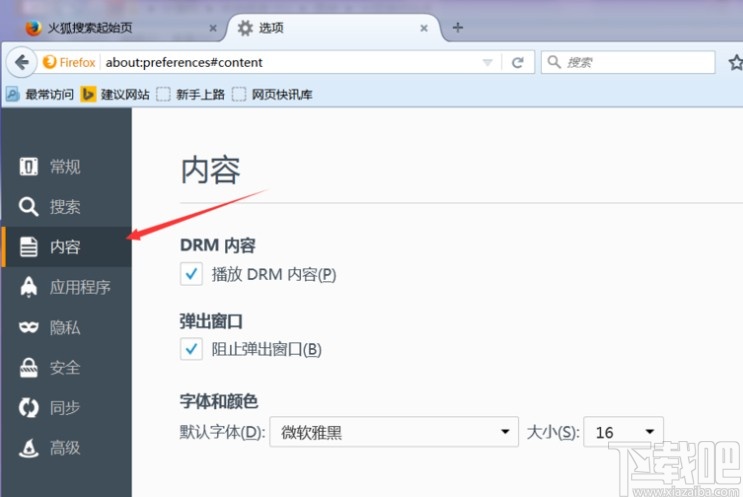
Task: Open the 默认字体 微软雅黑 dropdown
Action: (x=394, y=432)
